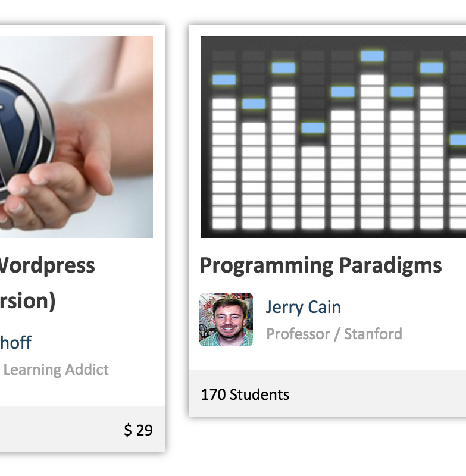
Task: Click the 'rsion)' second title line
Action: (27, 302)
